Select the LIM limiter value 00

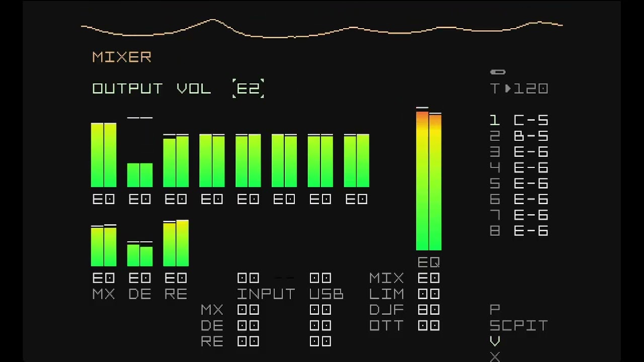429,294
